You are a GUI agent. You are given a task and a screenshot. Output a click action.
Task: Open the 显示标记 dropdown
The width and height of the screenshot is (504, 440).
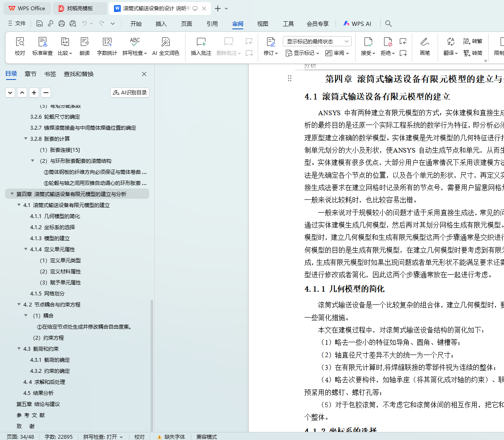click(x=302, y=53)
